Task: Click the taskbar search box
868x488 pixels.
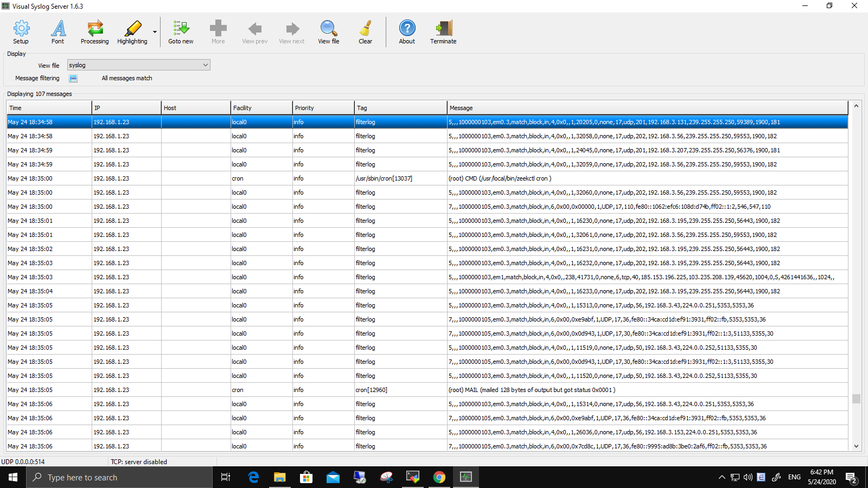Action: [x=119, y=477]
